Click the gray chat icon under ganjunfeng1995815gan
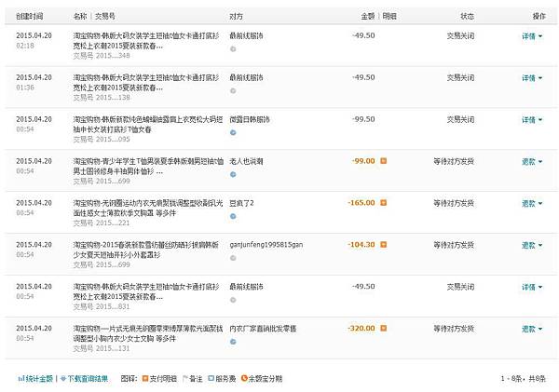 coord(233,258)
